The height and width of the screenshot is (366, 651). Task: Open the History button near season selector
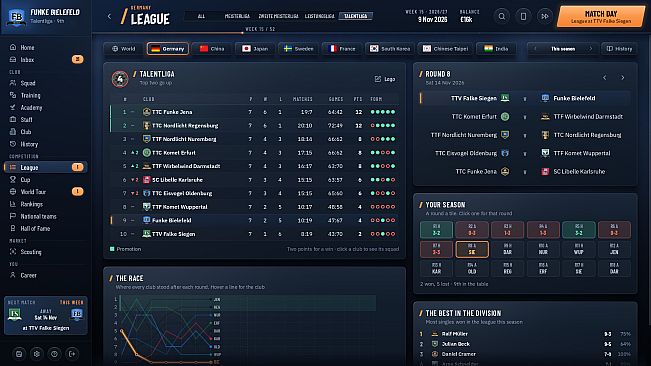click(x=619, y=49)
